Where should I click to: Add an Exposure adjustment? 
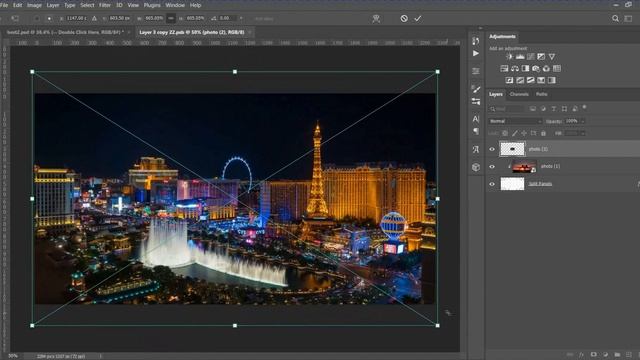click(541, 57)
